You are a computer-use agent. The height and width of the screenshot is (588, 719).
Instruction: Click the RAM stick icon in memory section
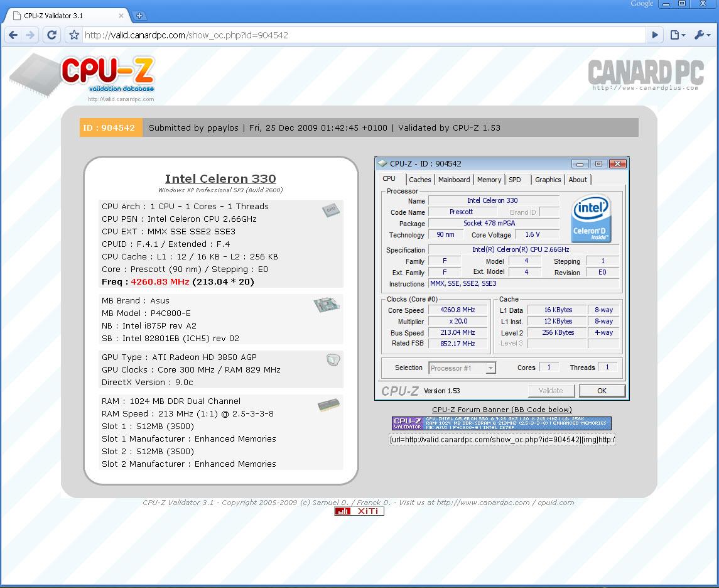(328, 405)
